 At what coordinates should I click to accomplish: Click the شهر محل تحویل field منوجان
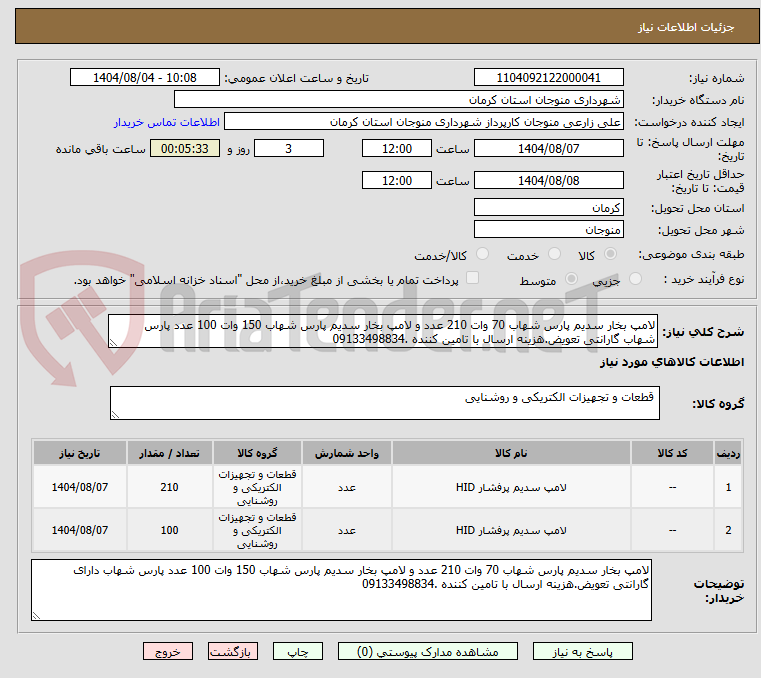coord(548,229)
